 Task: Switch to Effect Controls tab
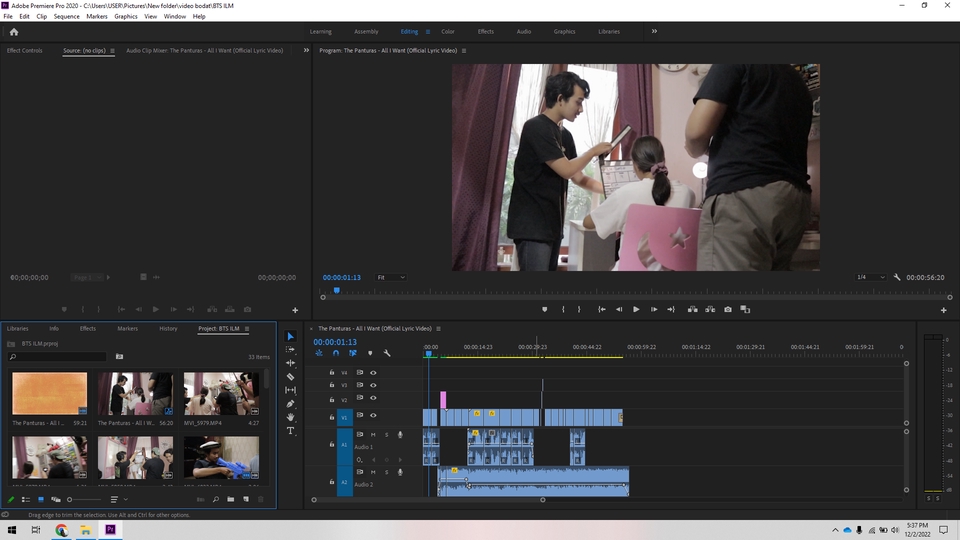[x=24, y=51]
